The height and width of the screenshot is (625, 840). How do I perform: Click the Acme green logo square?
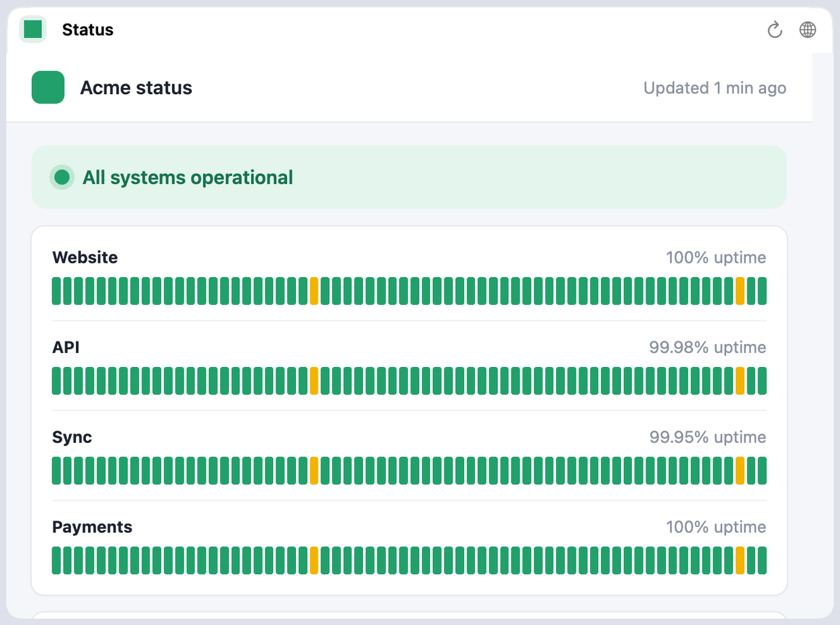click(48, 87)
